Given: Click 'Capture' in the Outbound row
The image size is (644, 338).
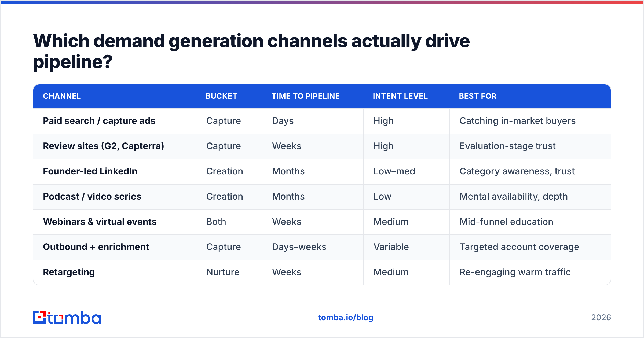Looking at the screenshot, I should point(224,247).
